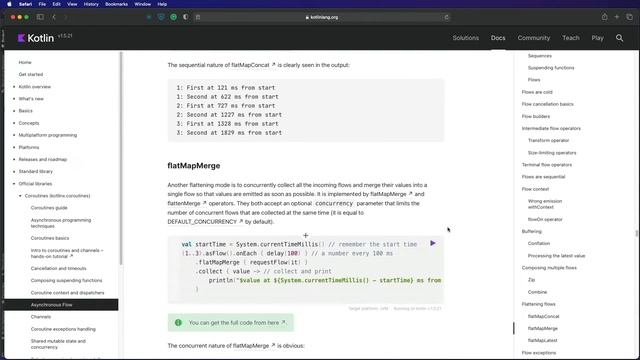Click the left sidebar scrollbar

121,158
